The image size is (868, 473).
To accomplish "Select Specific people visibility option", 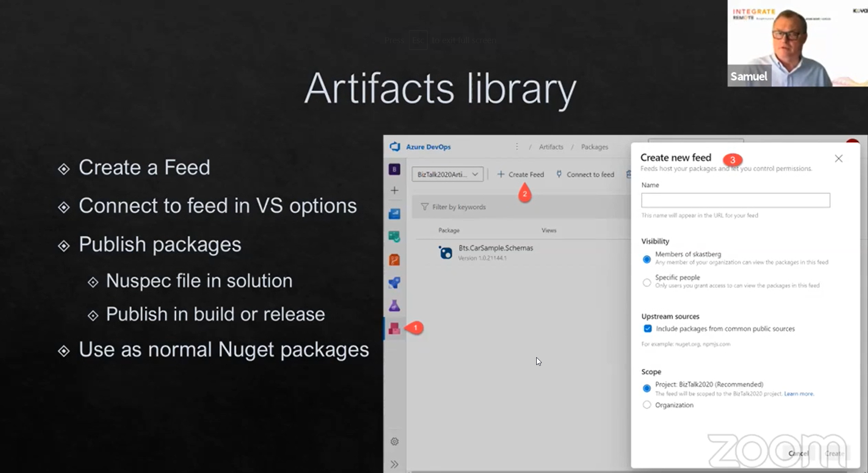I will point(647,282).
